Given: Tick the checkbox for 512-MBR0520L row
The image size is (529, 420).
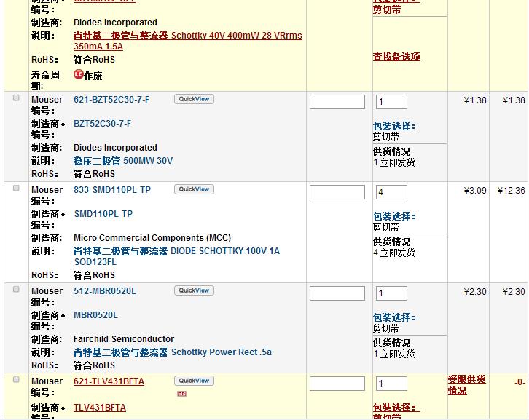Looking at the screenshot, I should coord(16,289).
